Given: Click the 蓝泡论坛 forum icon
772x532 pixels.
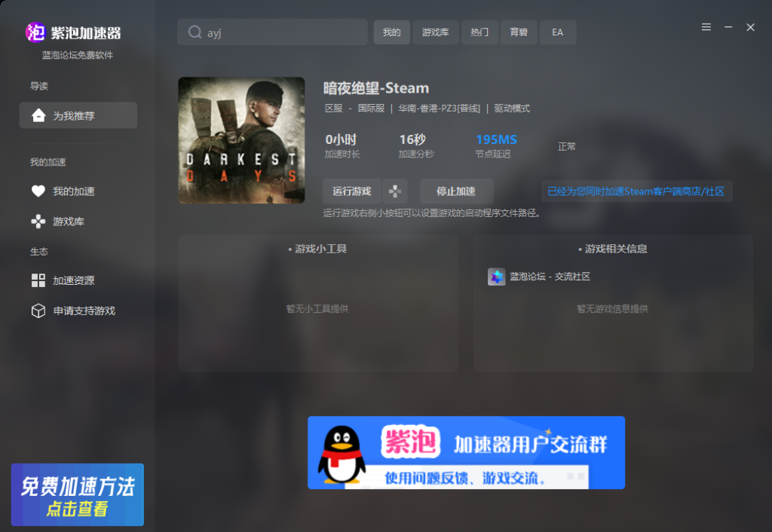Looking at the screenshot, I should (496, 277).
